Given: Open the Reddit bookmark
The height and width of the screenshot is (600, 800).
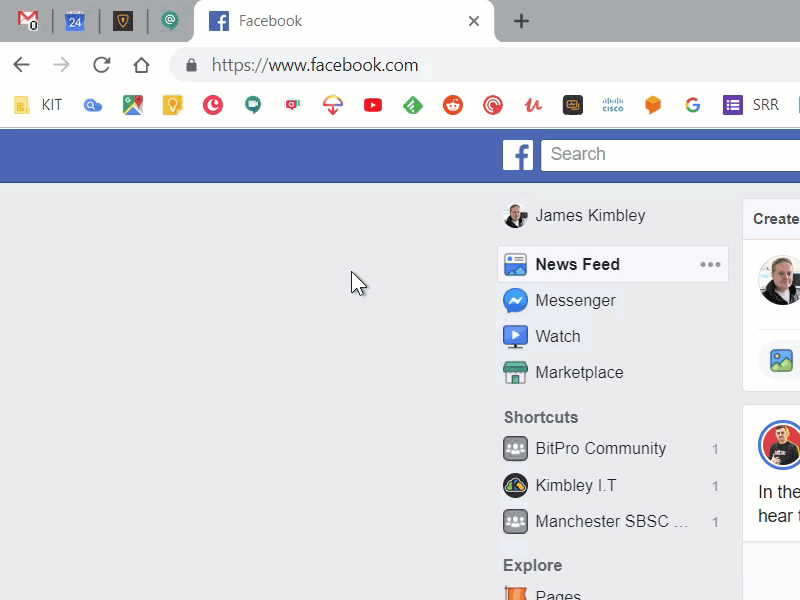Looking at the screenshot, I should coord(453,105).
